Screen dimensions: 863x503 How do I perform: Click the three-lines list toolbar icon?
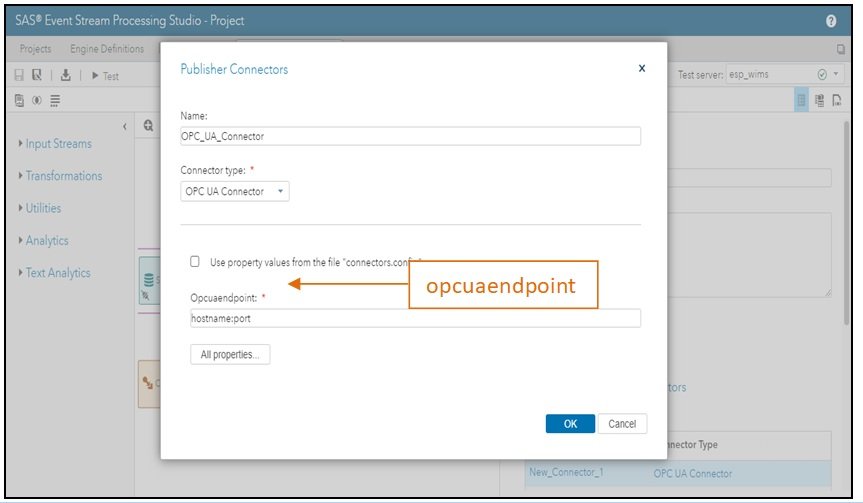pos(54,100)
